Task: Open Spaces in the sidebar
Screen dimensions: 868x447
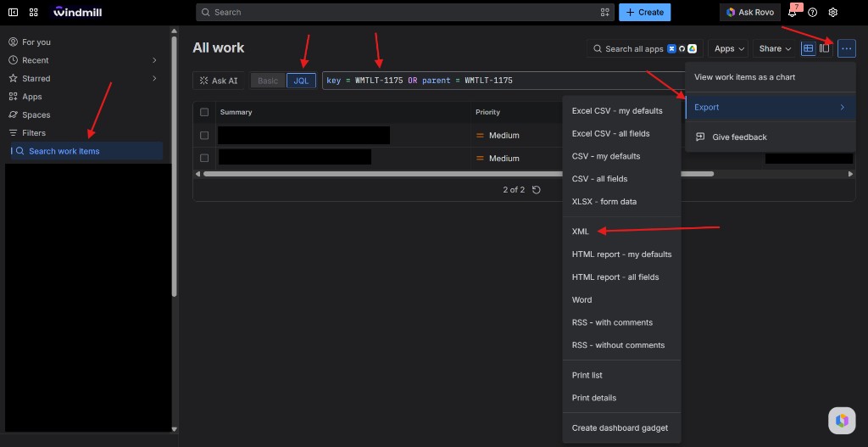Action: (36, 115)
